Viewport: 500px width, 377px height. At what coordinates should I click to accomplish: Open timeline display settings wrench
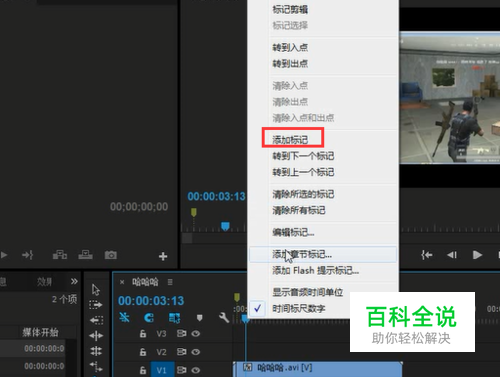(x=224, y=318)
